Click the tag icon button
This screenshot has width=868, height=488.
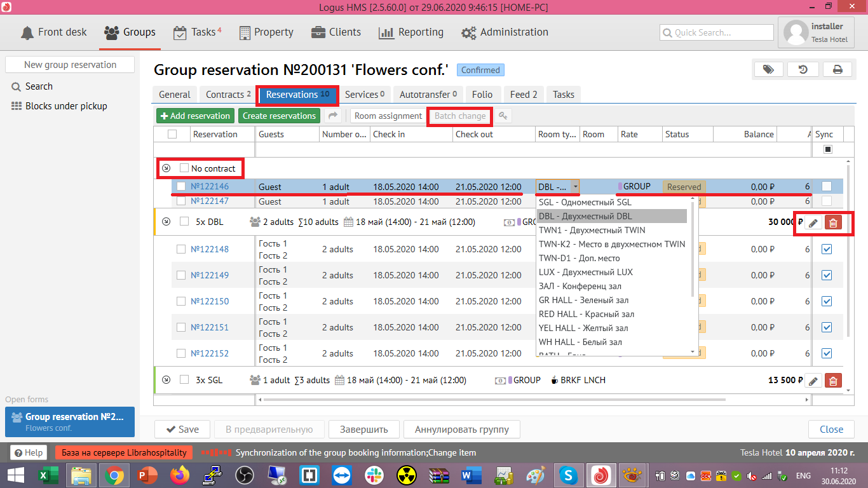point(768,70)
